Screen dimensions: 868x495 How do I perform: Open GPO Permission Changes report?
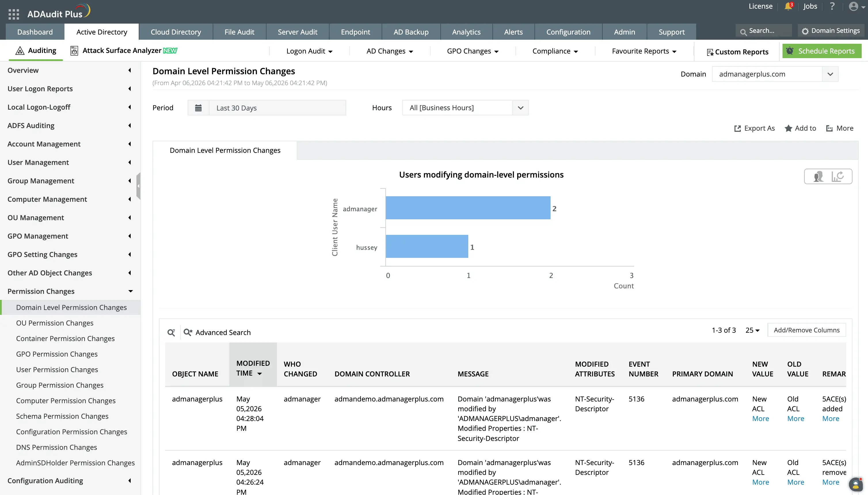(x=57, y=354)
